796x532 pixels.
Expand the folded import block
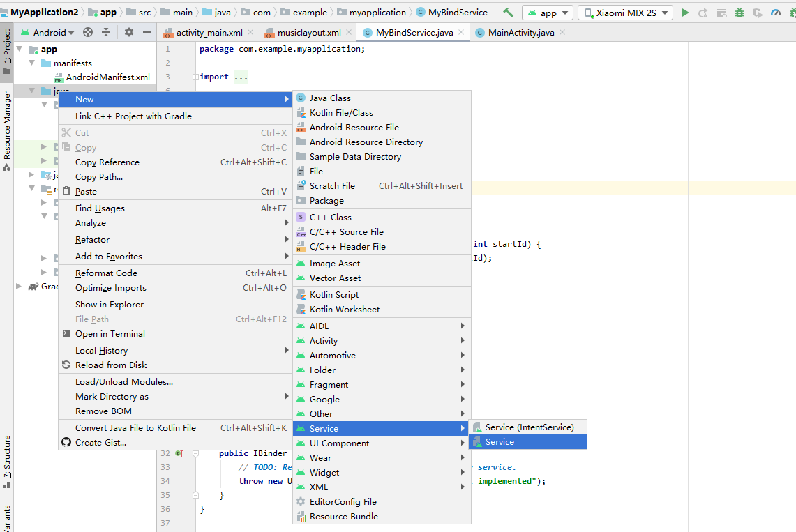click(x=195, y=77)
